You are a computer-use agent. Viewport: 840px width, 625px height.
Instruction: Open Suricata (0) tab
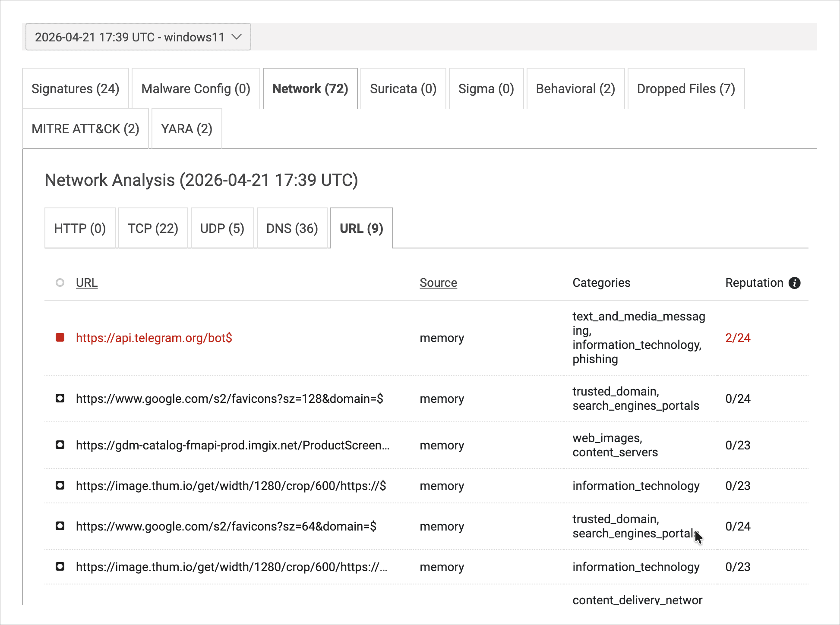403,88
